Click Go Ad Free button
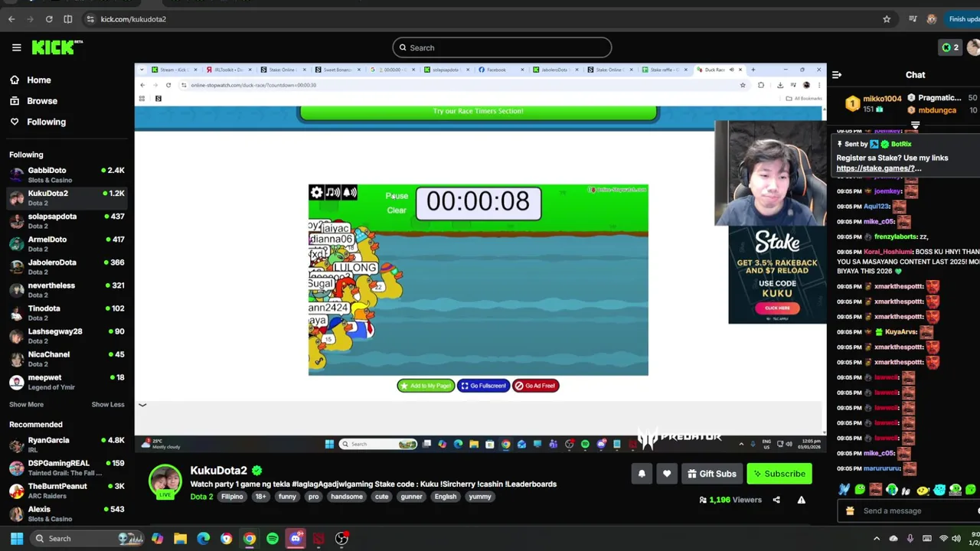 coord(535,386)
